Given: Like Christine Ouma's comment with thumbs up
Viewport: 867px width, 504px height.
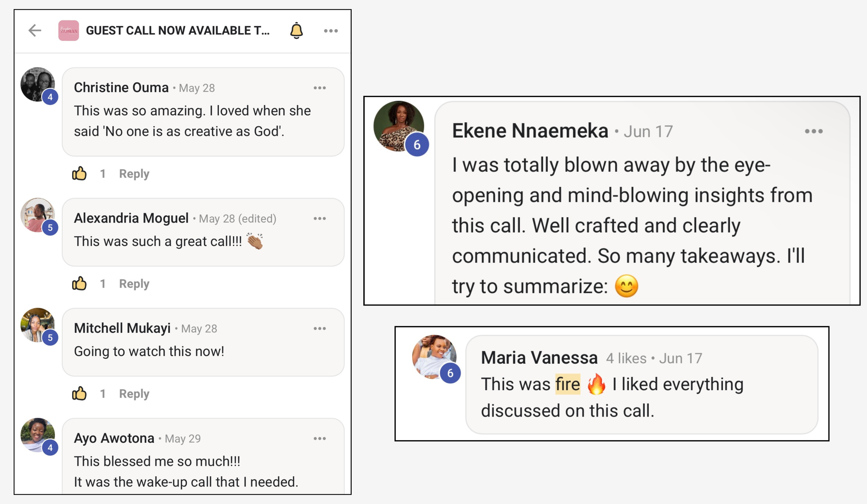Looking at the screenshot, I should pos(79,174).
